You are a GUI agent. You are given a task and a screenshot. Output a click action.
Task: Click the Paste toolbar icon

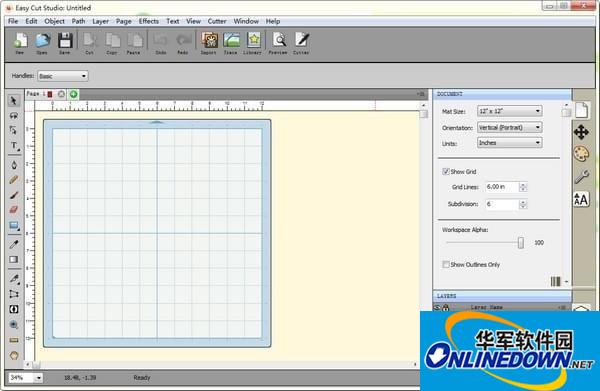coord(134,43)
